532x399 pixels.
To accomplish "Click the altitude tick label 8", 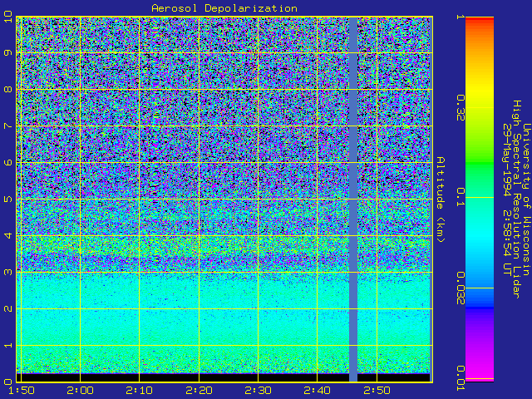I will pyautogui.click(x=7, y=89).
